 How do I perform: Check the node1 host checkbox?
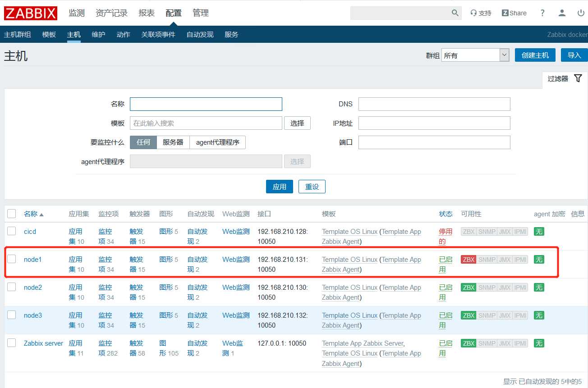pyautogui.click(x=12, y=259)
